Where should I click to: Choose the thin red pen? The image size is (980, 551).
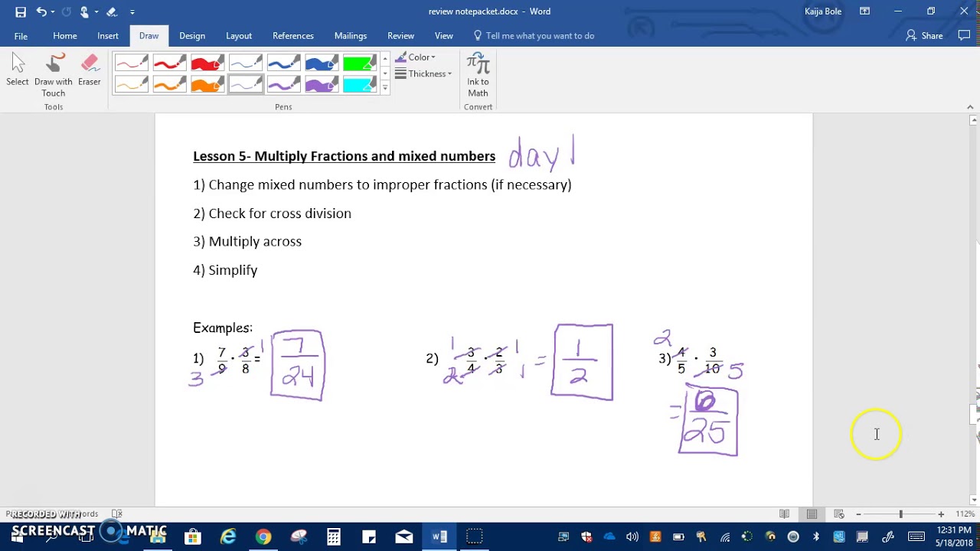(x=132, y=63)
